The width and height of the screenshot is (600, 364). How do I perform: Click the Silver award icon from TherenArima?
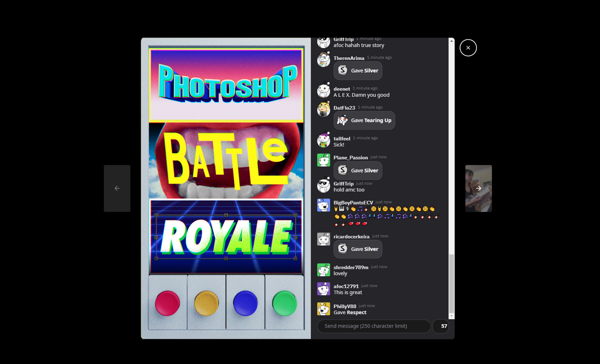pos(342,70)
